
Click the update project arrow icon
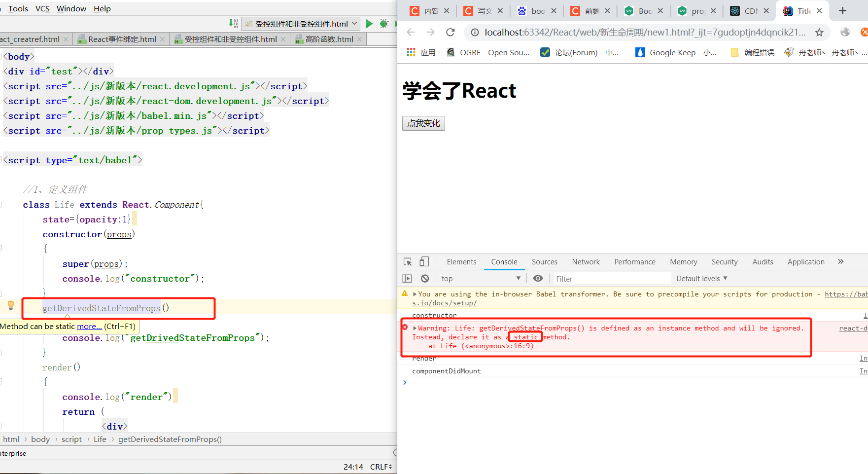pos(234,24)
